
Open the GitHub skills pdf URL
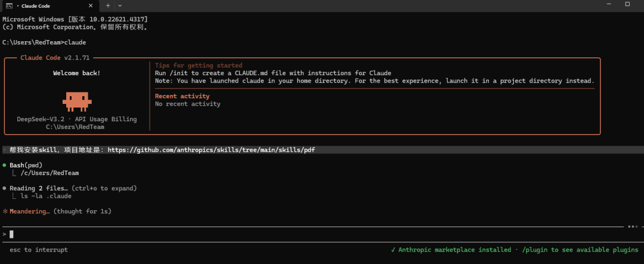coord(211,150)
